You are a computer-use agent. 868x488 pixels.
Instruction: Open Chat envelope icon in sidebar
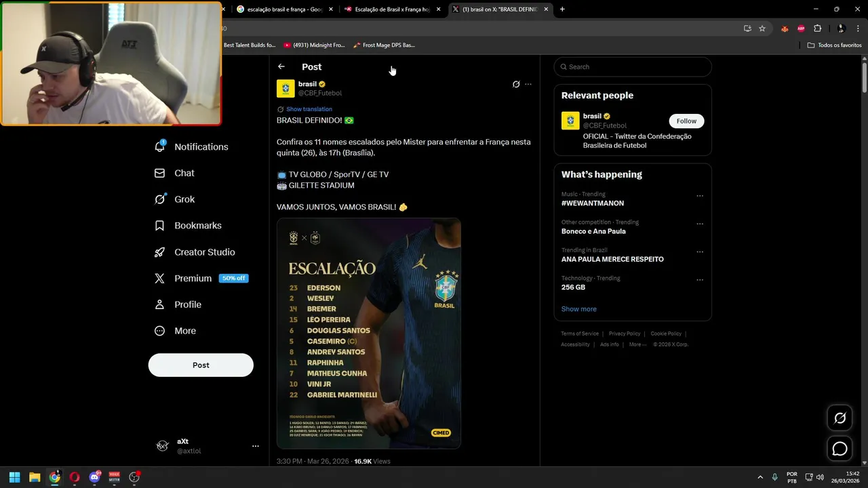160,173
